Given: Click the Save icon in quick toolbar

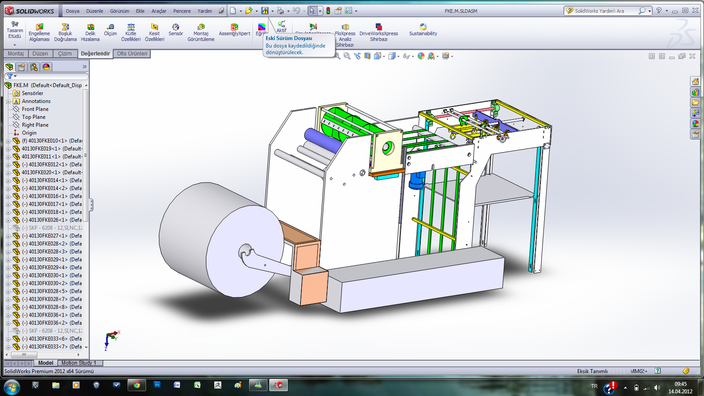Looking at the screenshot, I should pyautogui.click(x=265, y=11).
